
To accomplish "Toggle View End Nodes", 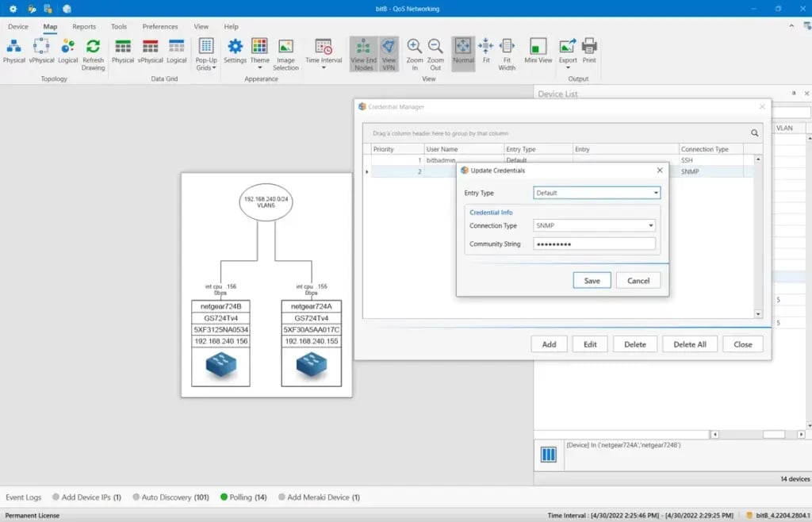I will click(363, 55).
